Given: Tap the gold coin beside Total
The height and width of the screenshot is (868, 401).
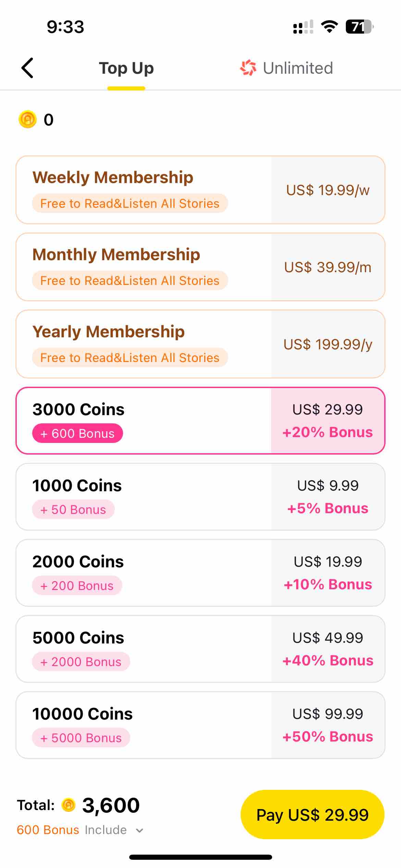Looking at the screenshot, I should pyautogui.click(x=68, y=805).
